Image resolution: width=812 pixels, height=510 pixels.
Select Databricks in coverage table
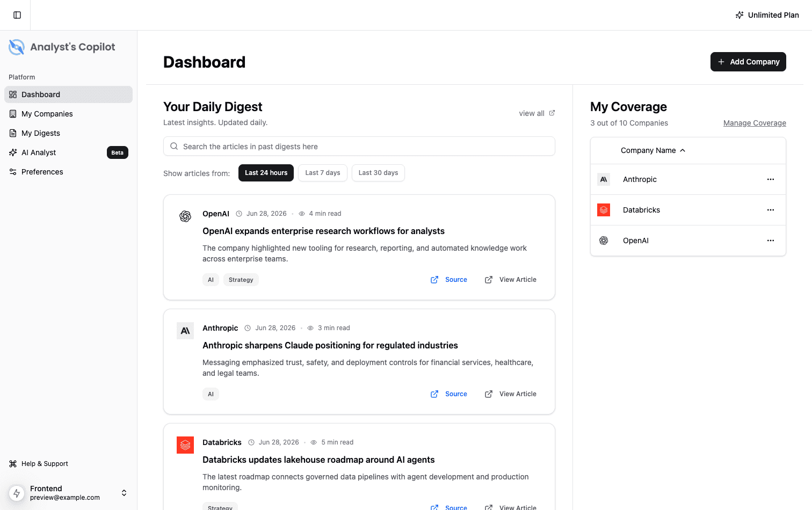pyautogui.click(x=641, y=210)
